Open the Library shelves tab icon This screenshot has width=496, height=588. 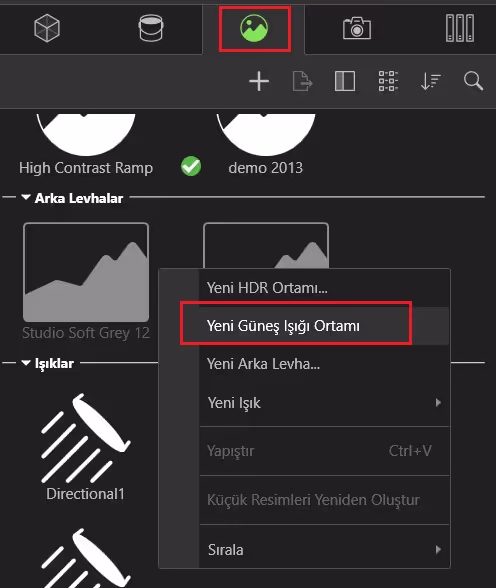(460, 28)
